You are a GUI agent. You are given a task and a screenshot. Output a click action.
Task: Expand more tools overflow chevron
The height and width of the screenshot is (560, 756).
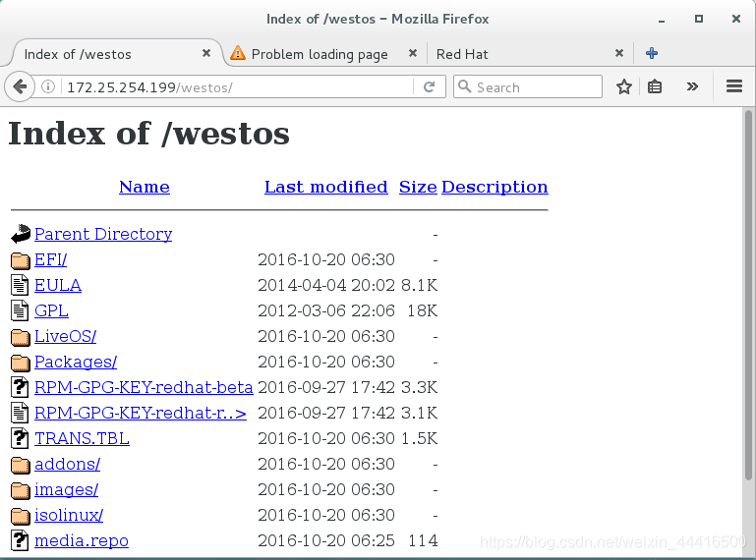click(x=692, y=86)
